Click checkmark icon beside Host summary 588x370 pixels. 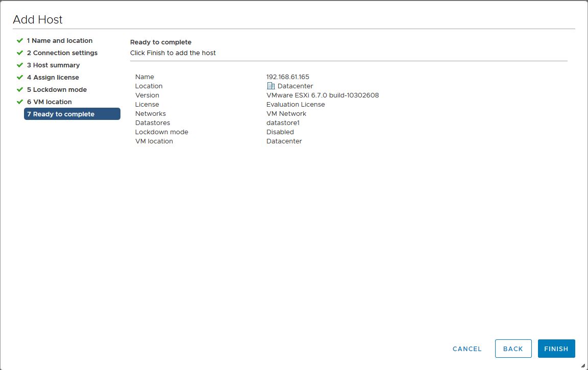pyautogui.click(x=20, y=65)
